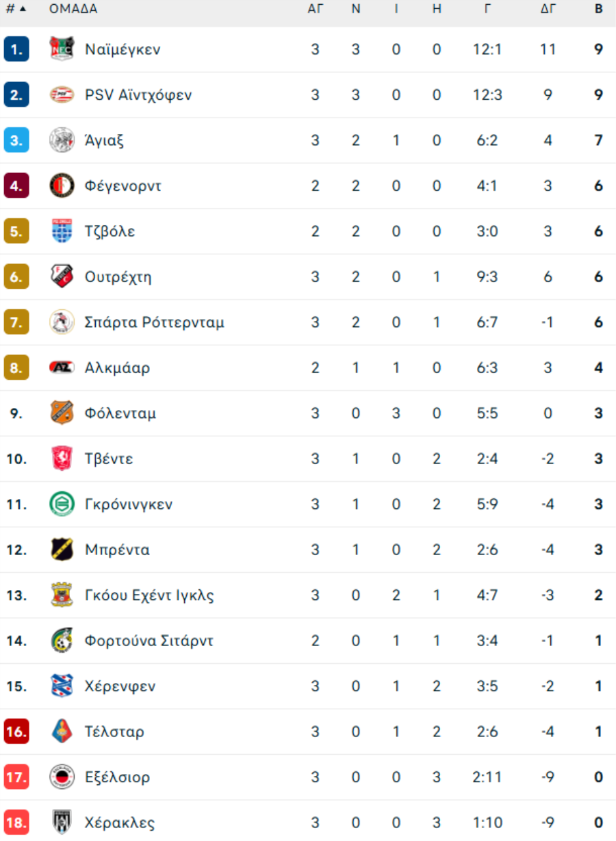
Task: Click the Ουτρέχτη team logo
Action: coord(62,276)
